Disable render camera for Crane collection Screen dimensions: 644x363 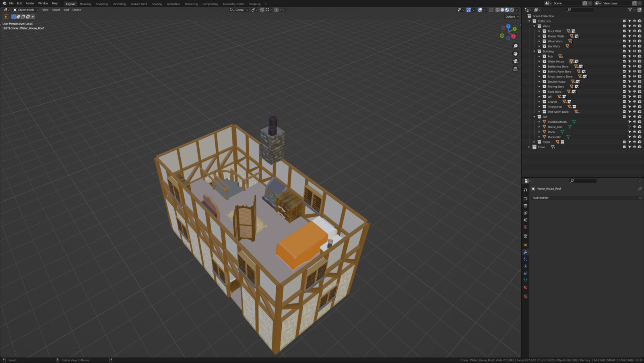tap(640, 147)
